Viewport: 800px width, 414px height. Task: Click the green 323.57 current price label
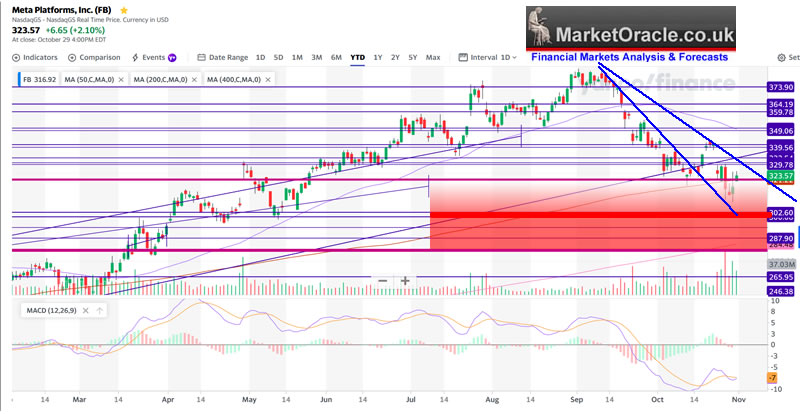point(781,176)
